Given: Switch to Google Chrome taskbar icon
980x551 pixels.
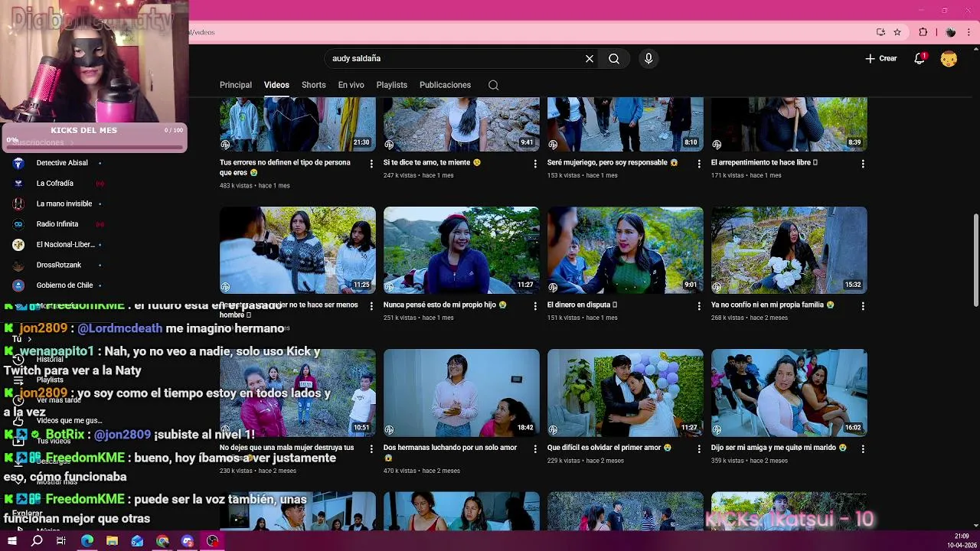Looking at the screenshot, I should point(162,541).
